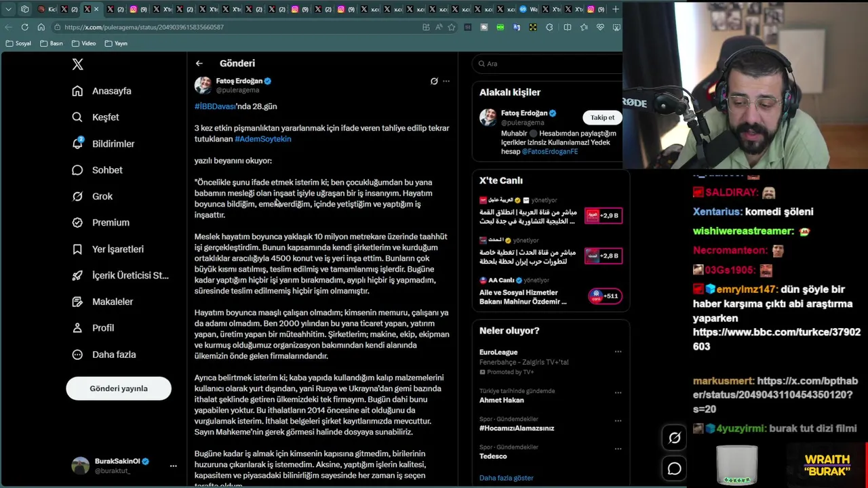The height and width of the screenshot is (488, 868).
Task: Open Yer İşaretleri bookmarks
Action: coord(108,249)
